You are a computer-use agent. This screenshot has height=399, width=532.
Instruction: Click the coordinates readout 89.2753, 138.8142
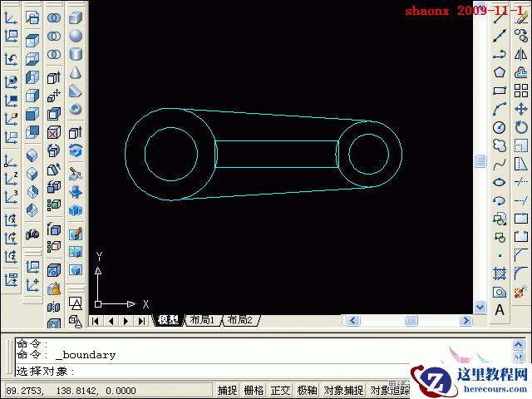(x=71, y=391)
